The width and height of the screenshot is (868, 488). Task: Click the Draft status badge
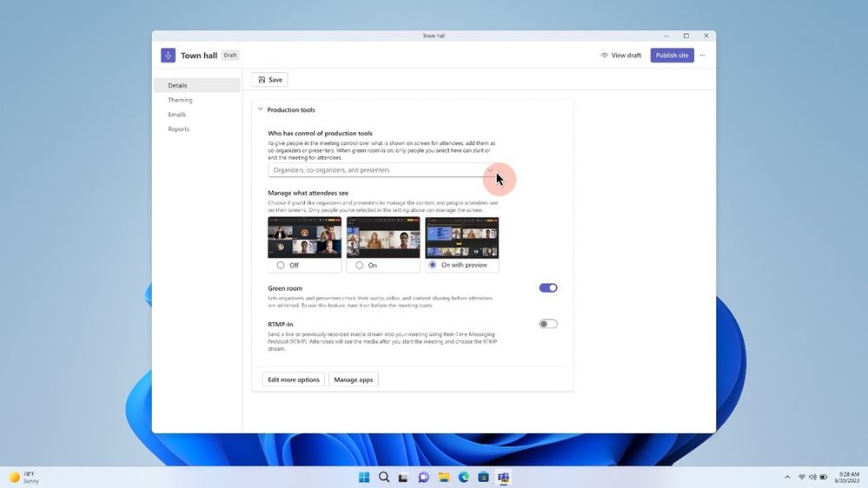[230, 56]
